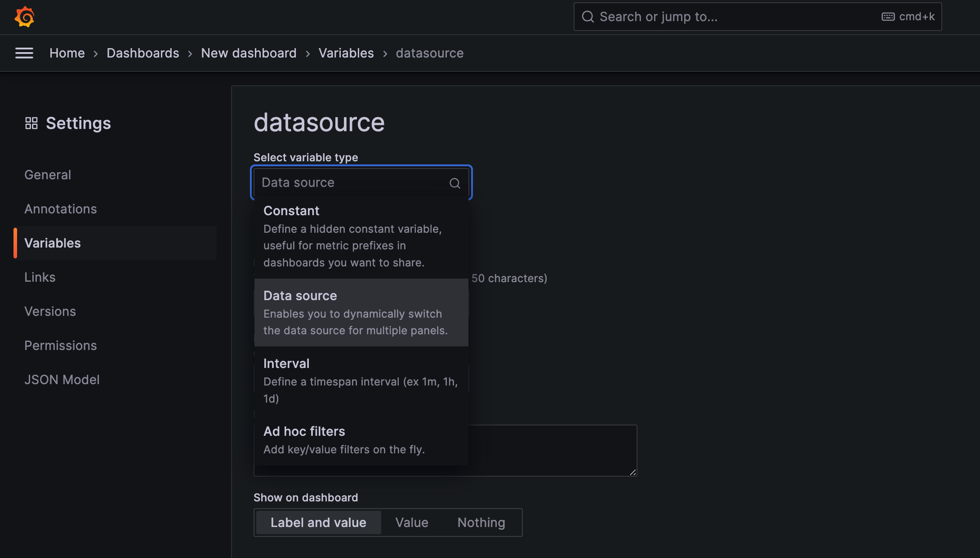Open the Permissions settings section
980x558 pixels.
[x=60, y=345]
